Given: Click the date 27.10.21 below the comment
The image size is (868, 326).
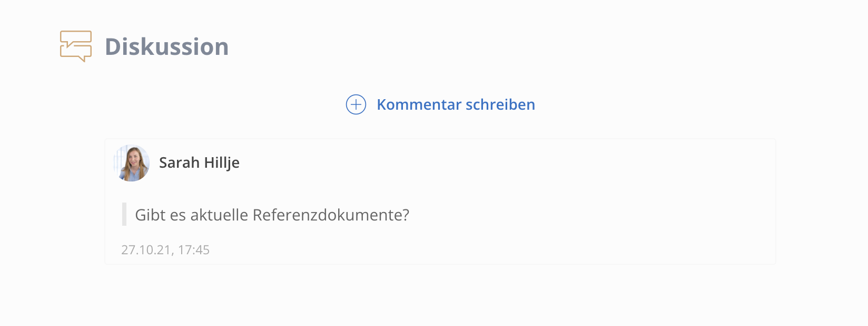Looking at the screenshot, I should (x=146, y=250).
